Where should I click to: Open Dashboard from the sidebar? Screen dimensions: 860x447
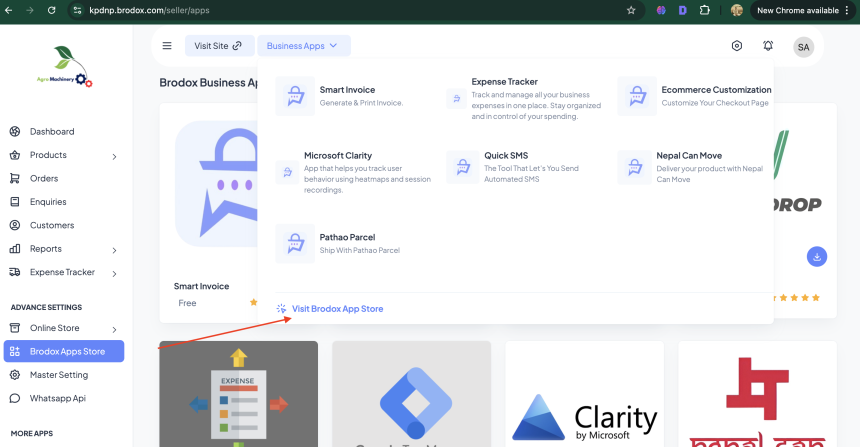click(51, 132)
